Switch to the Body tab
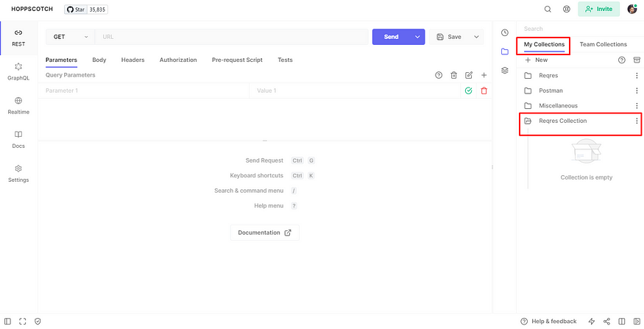 [x=99, y=60]
